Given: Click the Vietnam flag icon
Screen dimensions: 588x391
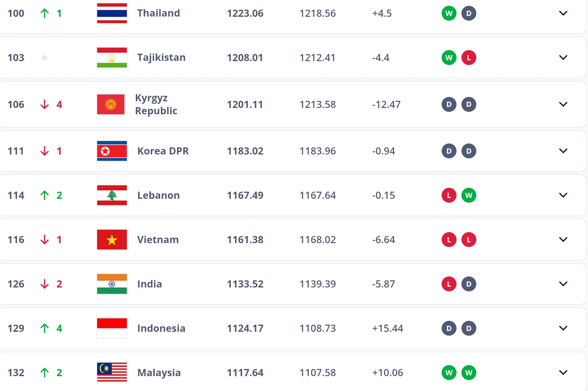Looking at the screenshot, I should (112, 240).
